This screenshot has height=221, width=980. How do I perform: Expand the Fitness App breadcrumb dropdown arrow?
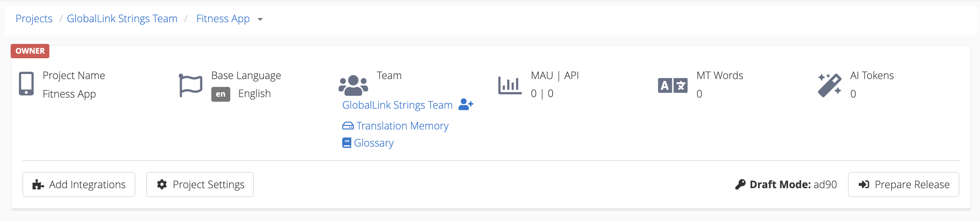[x=260, y=19]
